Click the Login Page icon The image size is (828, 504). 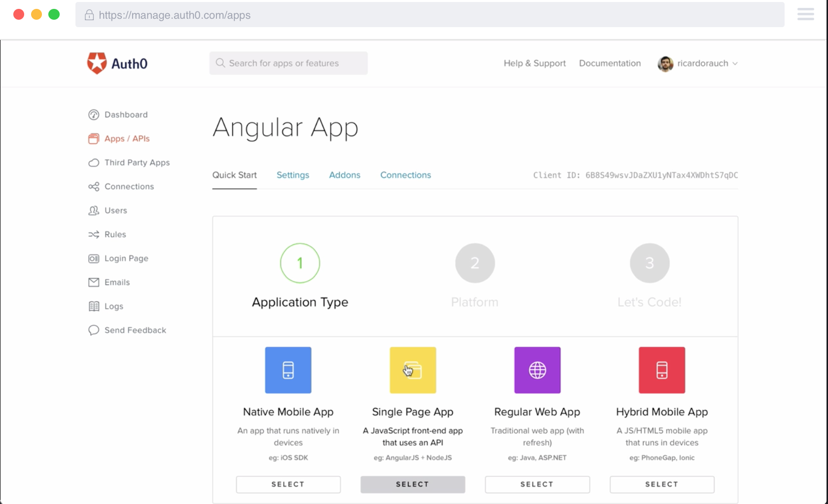[94, 258]
